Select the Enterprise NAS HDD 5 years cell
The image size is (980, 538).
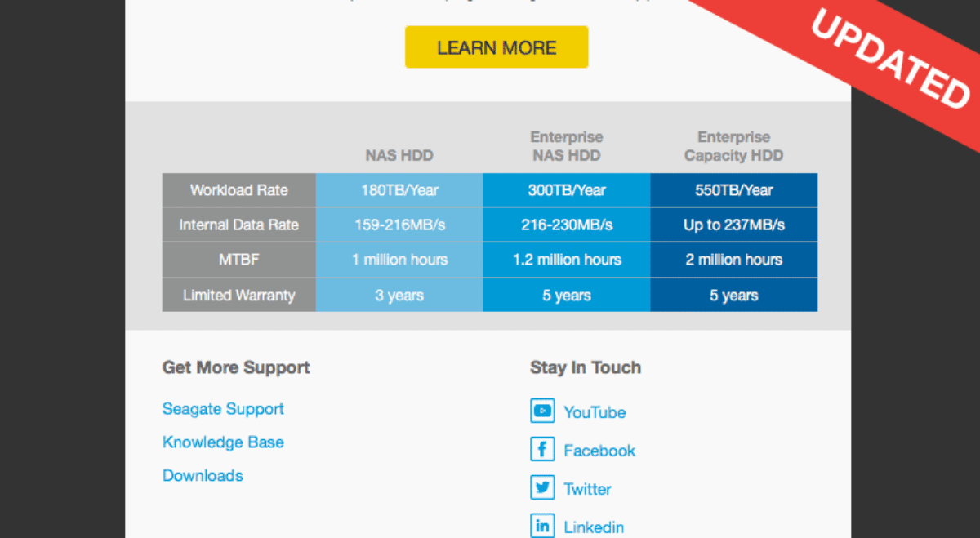coord(567,295)
